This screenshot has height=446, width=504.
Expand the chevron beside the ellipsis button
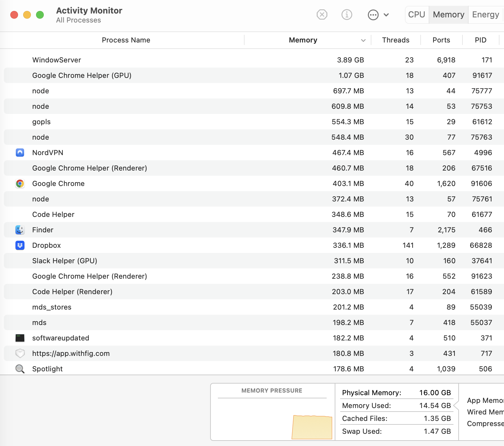[386, 15]
